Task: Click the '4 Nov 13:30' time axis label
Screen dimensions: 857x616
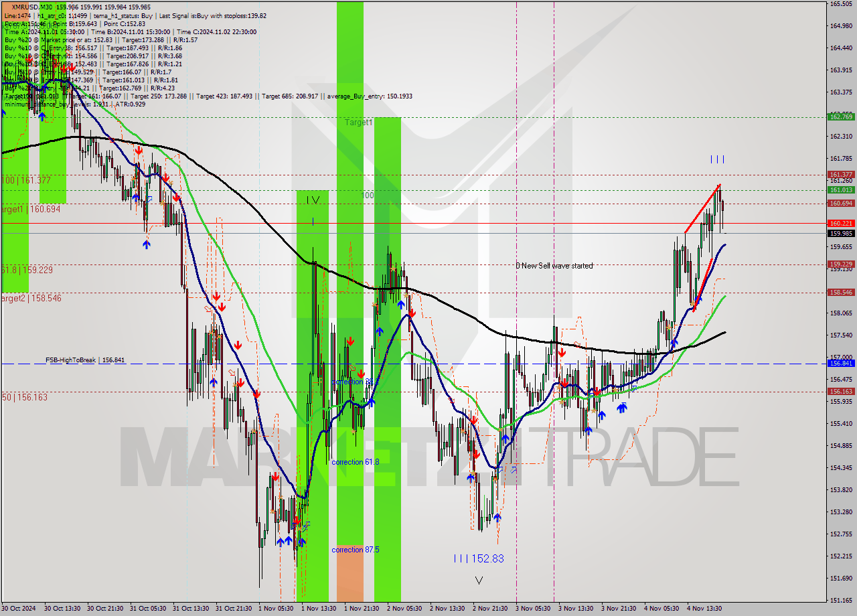Action: pos(704,609)
